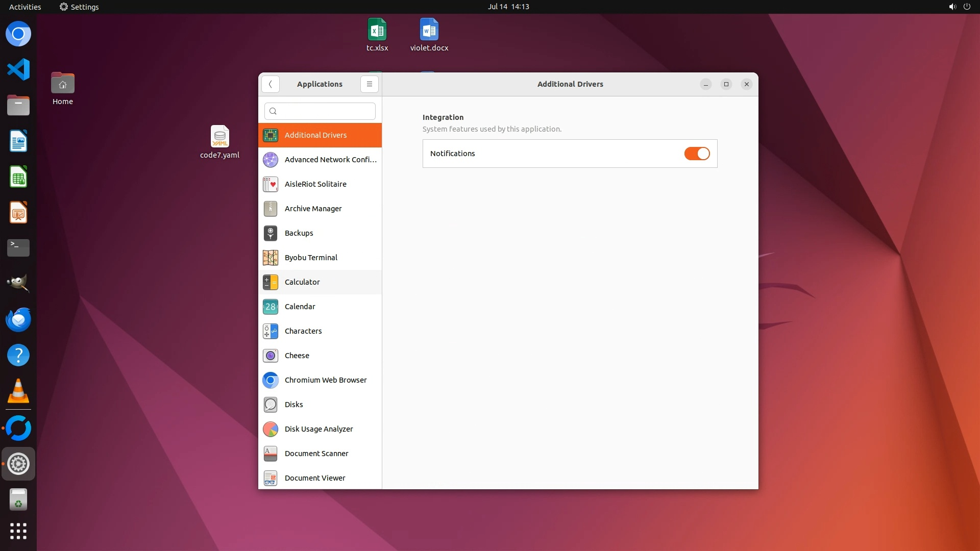Viewport: 980px width, 551px height.
Task: Click the back arrow in Applications header
Action: click(x=270, y=84)
